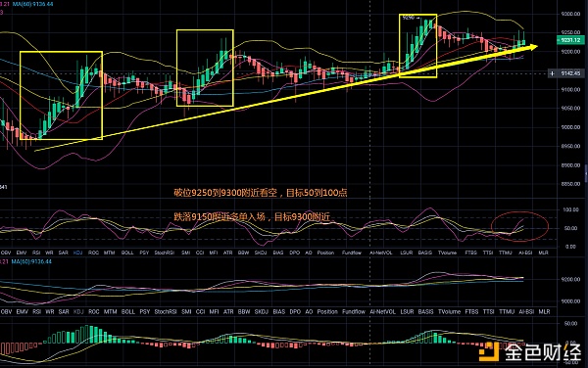Select EMV in the indicator row above the MACD histogram
This screenshot has width=588, height=368.
pyautogui.click(x=23, y=311)
